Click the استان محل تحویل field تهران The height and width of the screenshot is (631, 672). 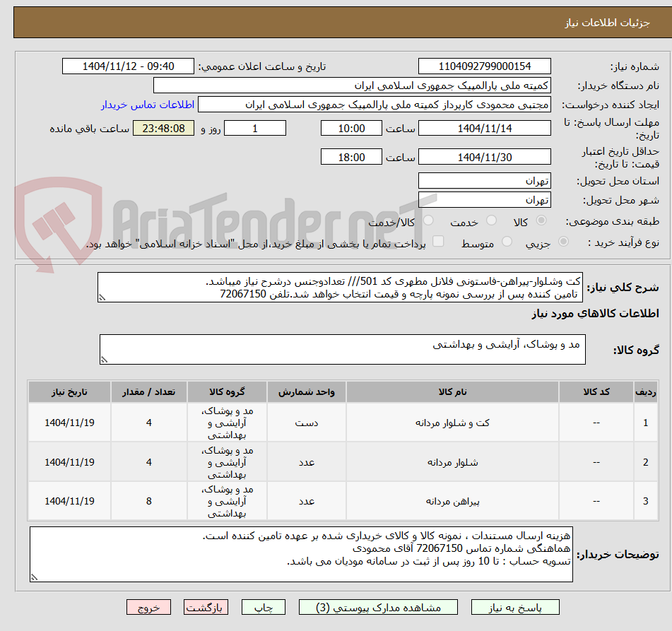tap(484, 181)
